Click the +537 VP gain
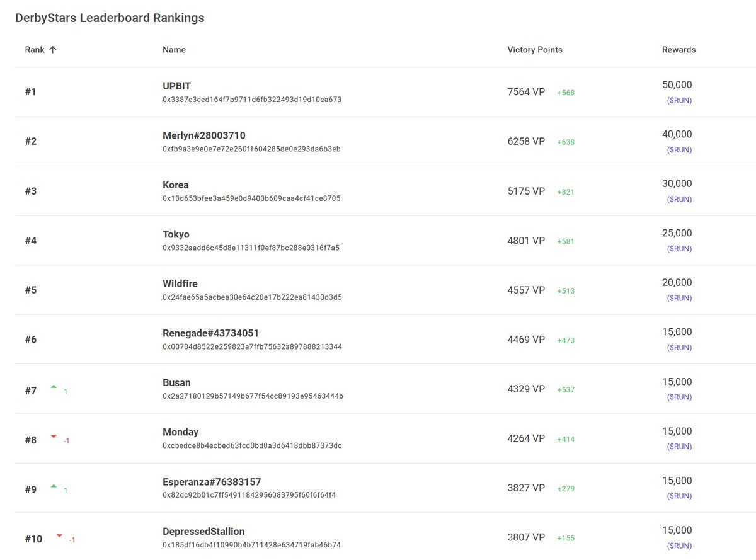This screenshot has height=560, width=756. tap(566, 390)
